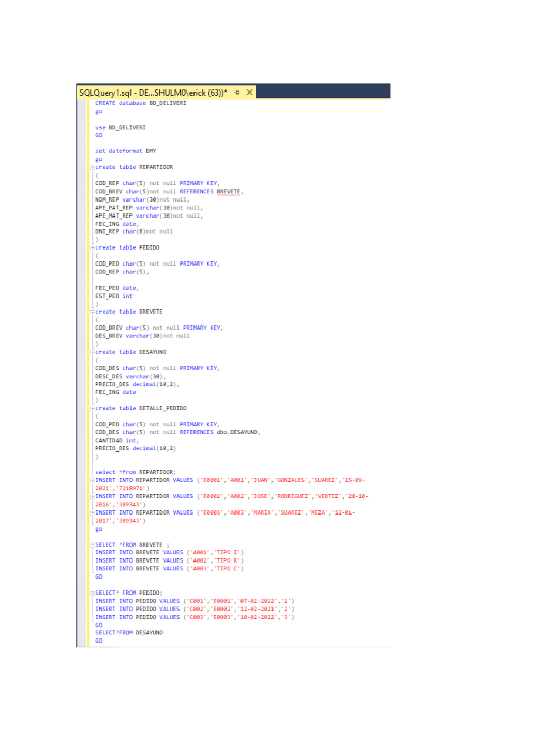Collapse the first INSERT INTO REPARTIDOR statement
Image resolution: width=534 pixels, height=756 pixels.
tap(92, 480)
